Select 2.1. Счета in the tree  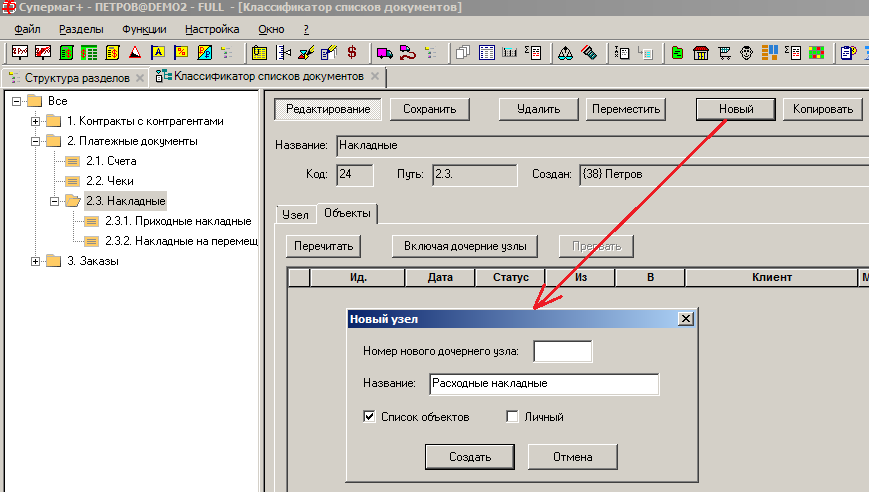[x=111, y=161]
